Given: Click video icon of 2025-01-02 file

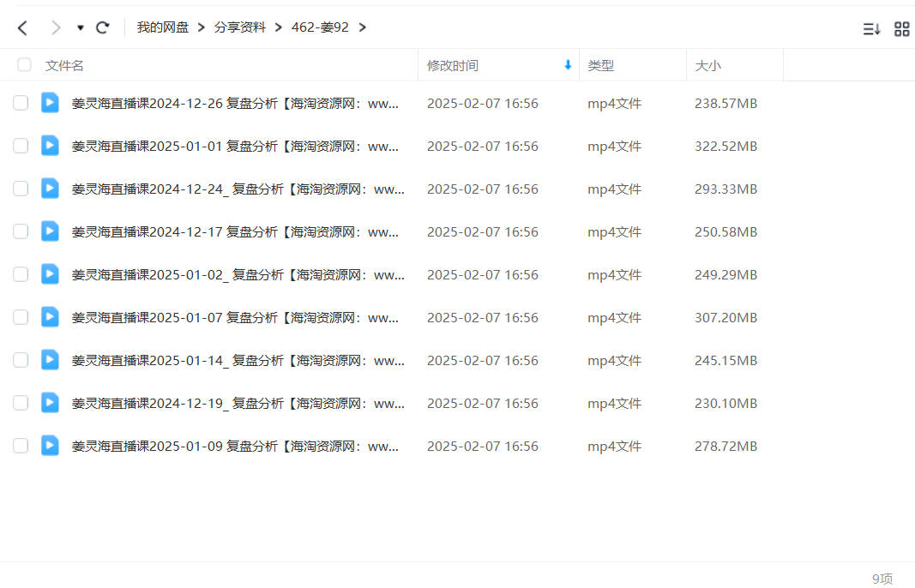Looking at the screenshot, I should pyautogui.click(x=51, y=274).
